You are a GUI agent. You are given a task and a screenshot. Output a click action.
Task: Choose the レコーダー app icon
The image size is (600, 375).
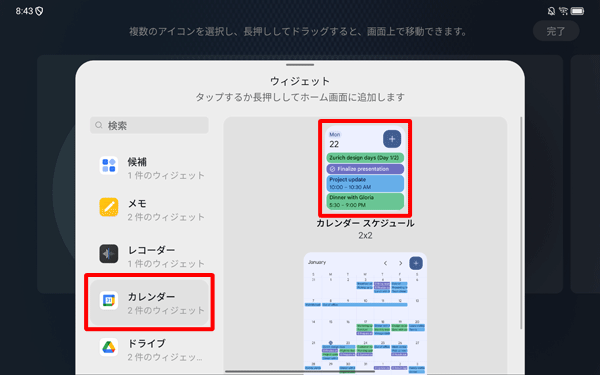(109, 254)
